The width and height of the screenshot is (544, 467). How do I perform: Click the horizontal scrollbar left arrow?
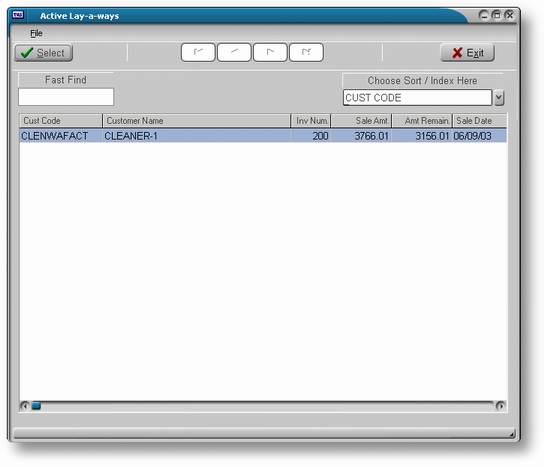tap(25, 406)
